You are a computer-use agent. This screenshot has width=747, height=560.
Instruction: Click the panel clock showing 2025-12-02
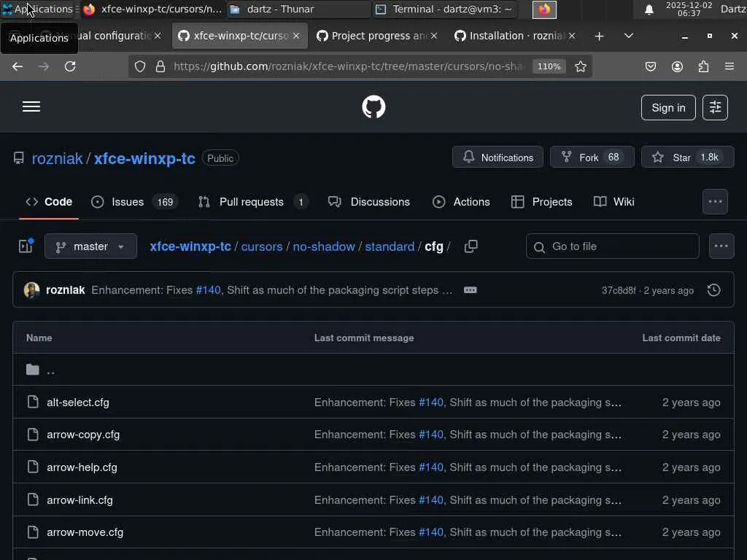(689, 9)
